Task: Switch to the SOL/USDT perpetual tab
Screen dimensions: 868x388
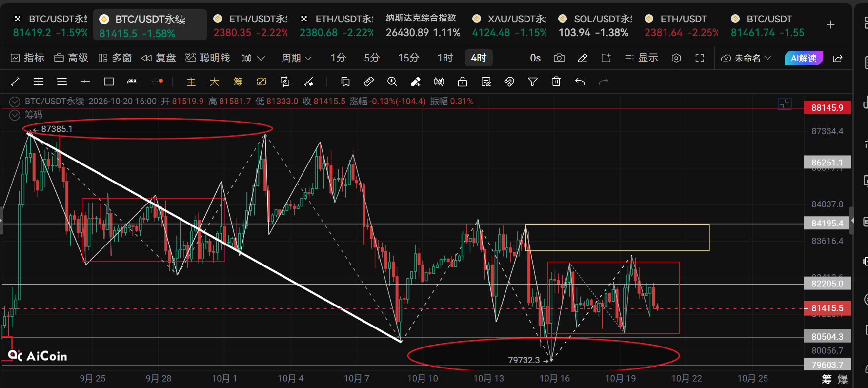Action: coord(596,25)
